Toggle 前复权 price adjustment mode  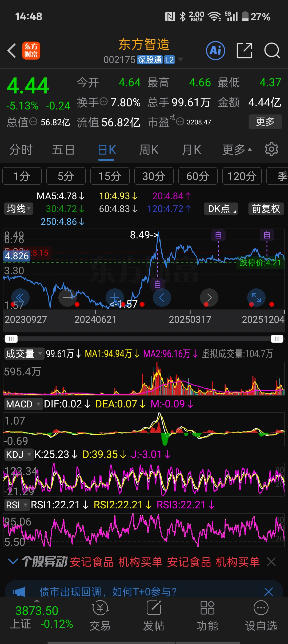[266, 209]
